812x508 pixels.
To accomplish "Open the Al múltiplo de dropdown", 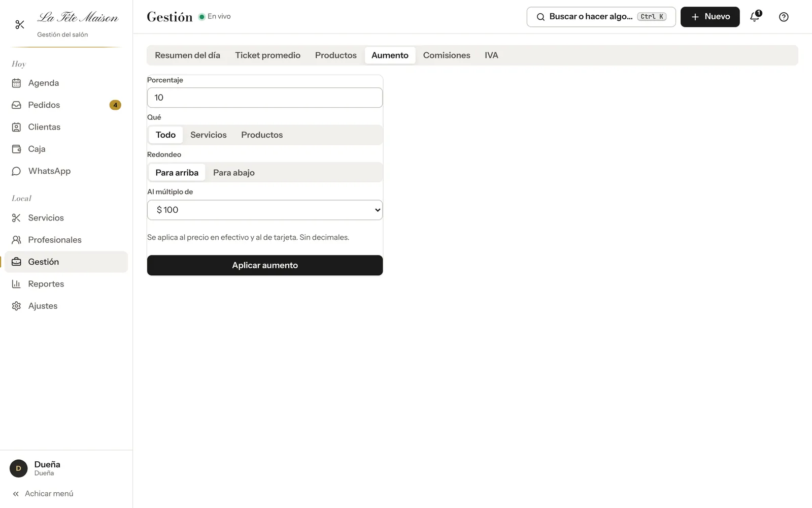I will coord(265,210).
